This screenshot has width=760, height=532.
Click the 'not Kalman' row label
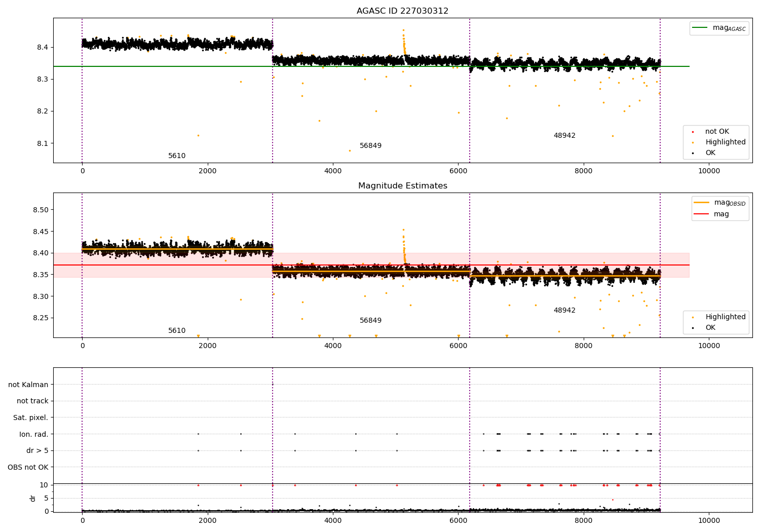click(x=28, y=385)
